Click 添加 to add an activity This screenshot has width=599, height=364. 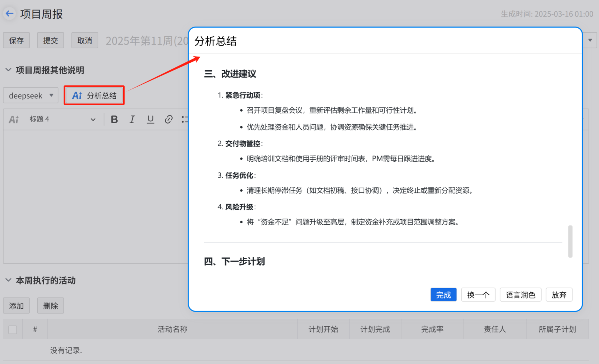(x=16, y=305)
